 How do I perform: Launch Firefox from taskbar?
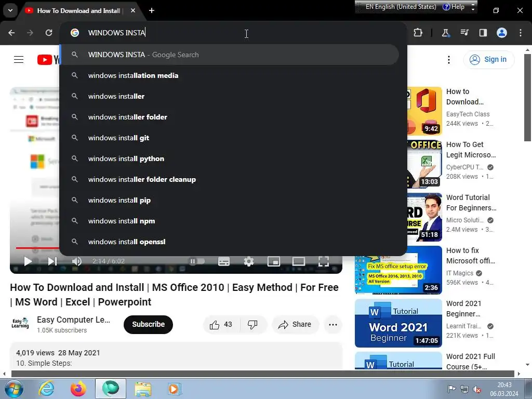pos(78,389)
